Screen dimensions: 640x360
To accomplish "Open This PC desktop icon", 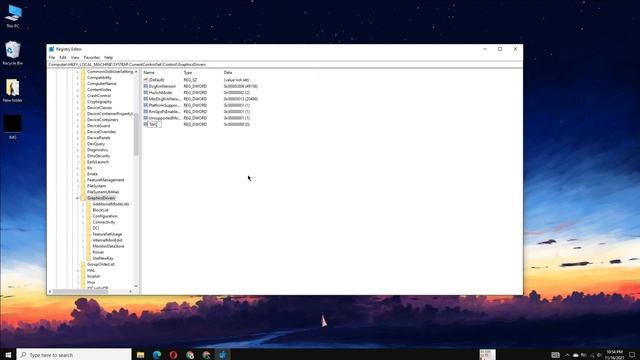I will 13,16.
